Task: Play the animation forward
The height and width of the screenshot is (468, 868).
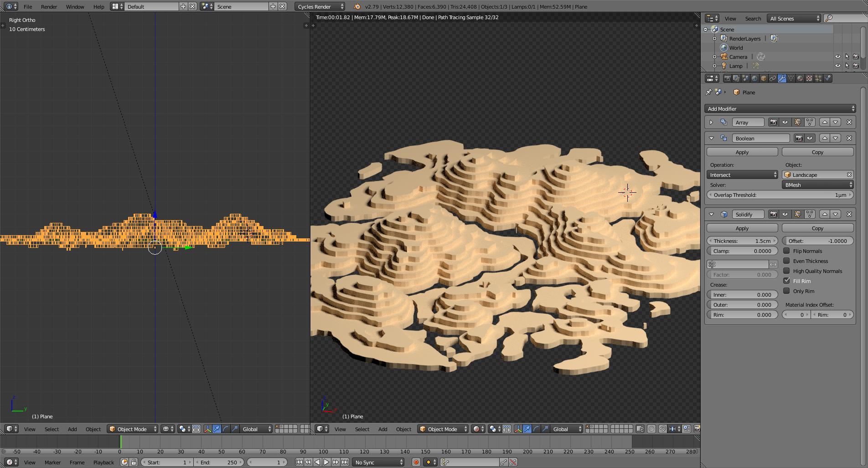Action: click(x=326, y=462)
